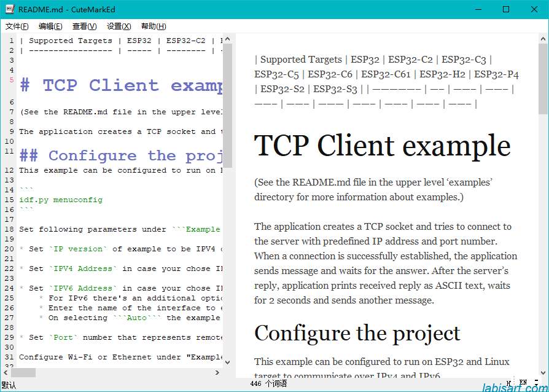The height and width of the screenshot is (392, 549).
Task: Click preview text '| Supported Targets | ESP32'
Action: tap(386, 82)
